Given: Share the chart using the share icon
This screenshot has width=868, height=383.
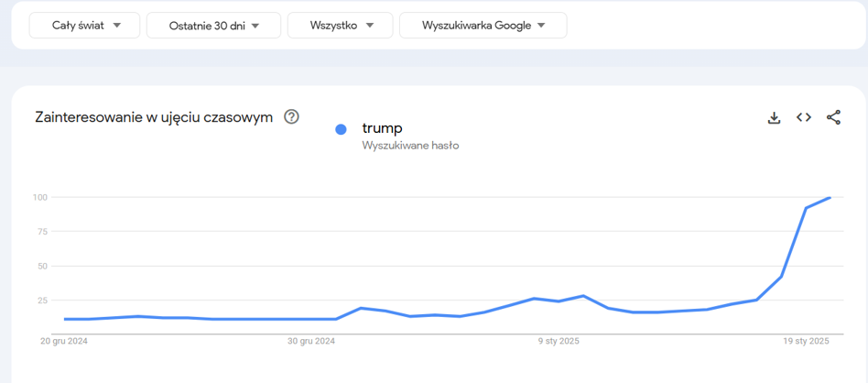Looking at the screenshot, I should click(833, 117).
